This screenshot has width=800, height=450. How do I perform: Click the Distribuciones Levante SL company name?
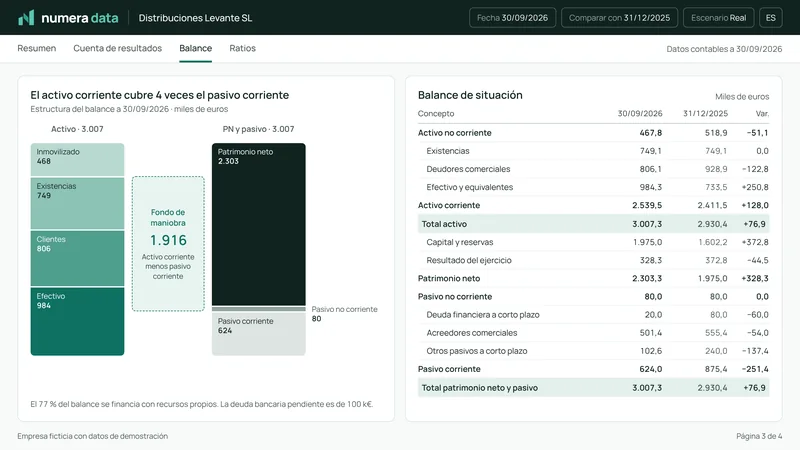pyautogui.click(x=195, y=18)
